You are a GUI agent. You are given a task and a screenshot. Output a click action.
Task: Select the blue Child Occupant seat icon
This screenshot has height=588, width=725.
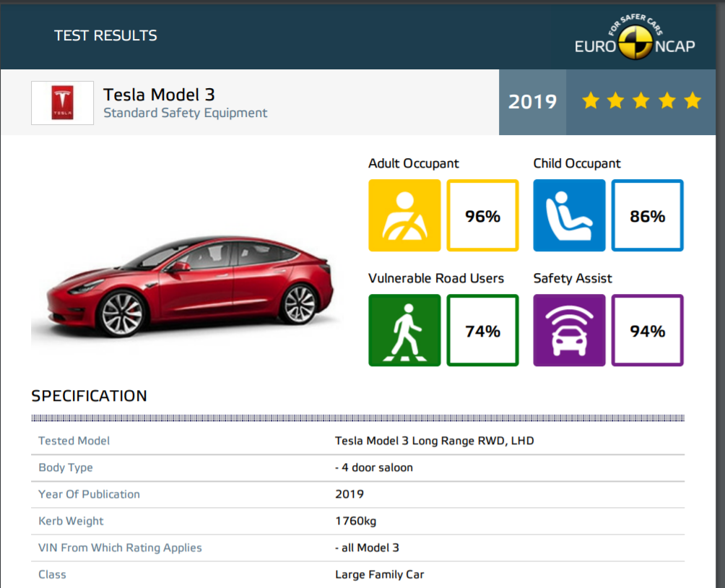tap(569, 215)
